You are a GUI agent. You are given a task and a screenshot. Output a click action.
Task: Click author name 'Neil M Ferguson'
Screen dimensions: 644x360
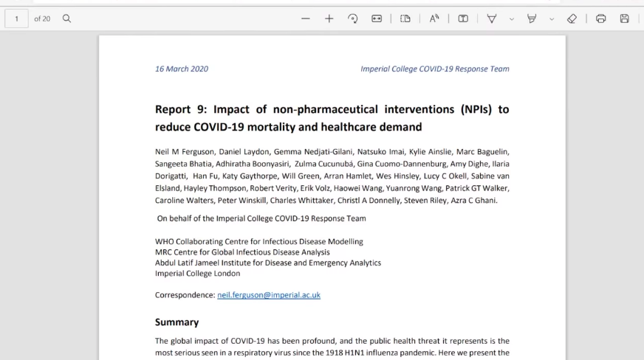click(185, 152)
